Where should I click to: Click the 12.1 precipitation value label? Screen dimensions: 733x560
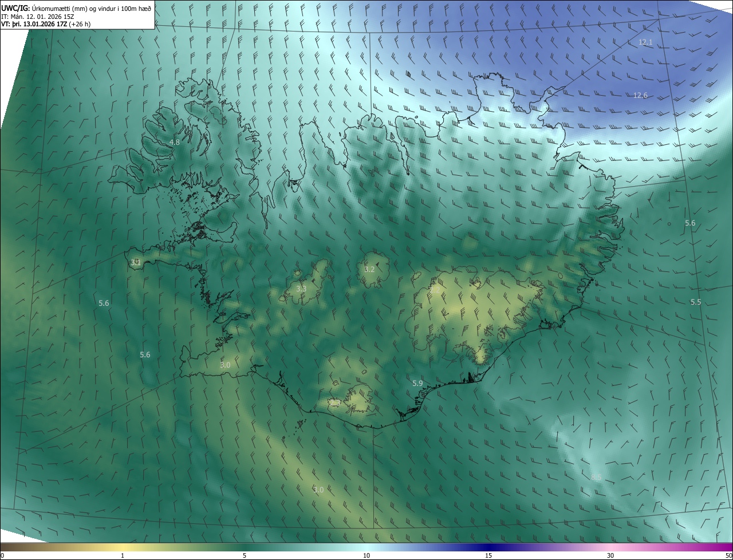[x=645, y=42]
